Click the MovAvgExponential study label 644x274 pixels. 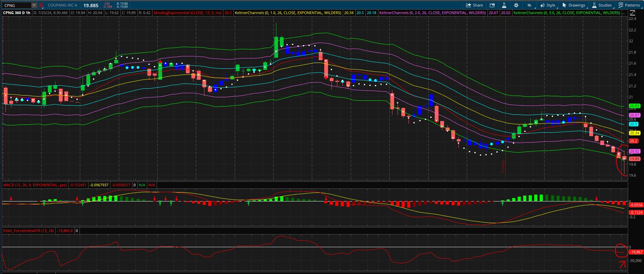(x=188, y=13)
